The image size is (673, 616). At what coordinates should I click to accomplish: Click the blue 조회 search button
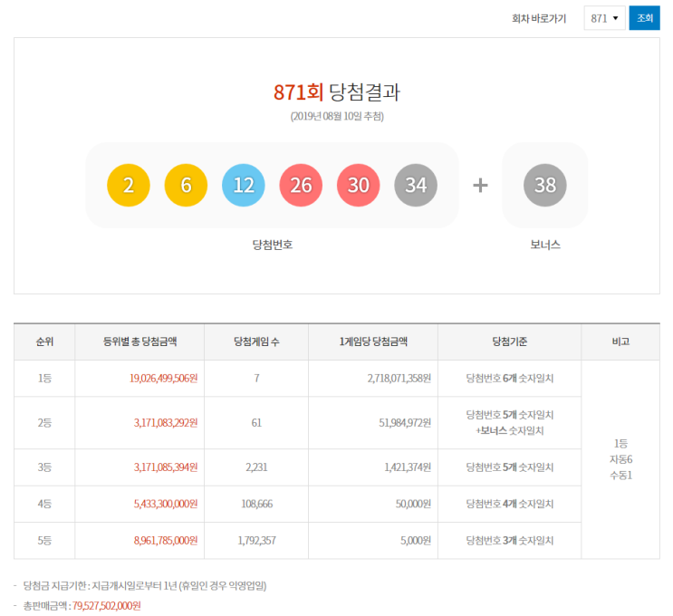tap(644, 18)
